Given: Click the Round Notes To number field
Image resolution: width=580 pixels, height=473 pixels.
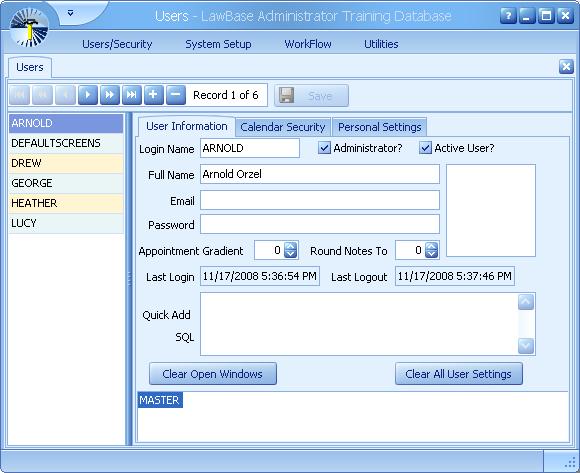Looking at the screenshot, I should pos(410,250).
